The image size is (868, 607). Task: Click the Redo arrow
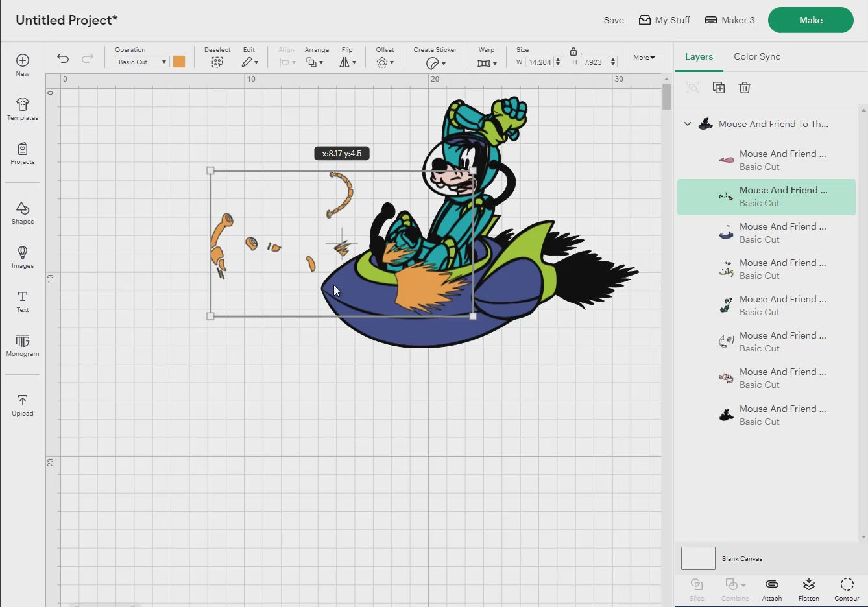[x=87, y=58]
